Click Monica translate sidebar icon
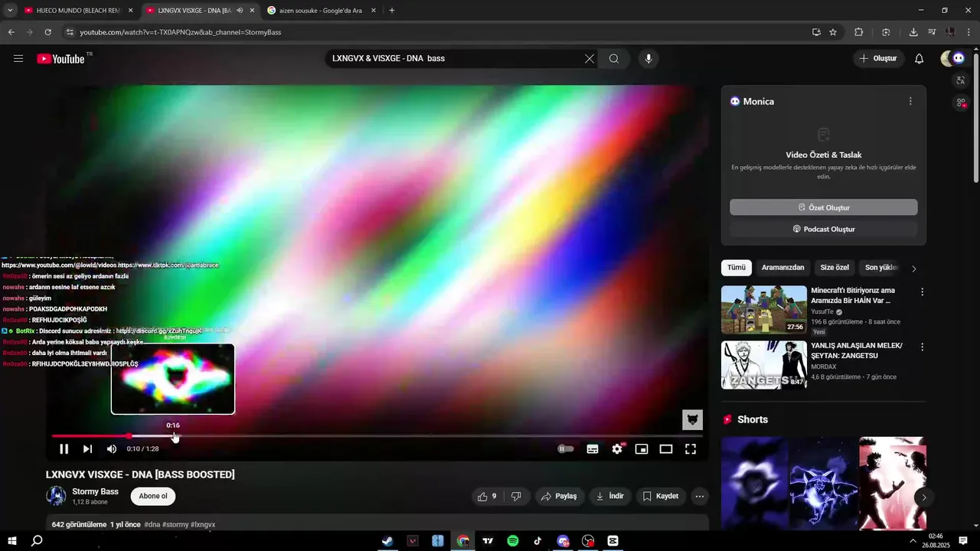 pos(961,80)
